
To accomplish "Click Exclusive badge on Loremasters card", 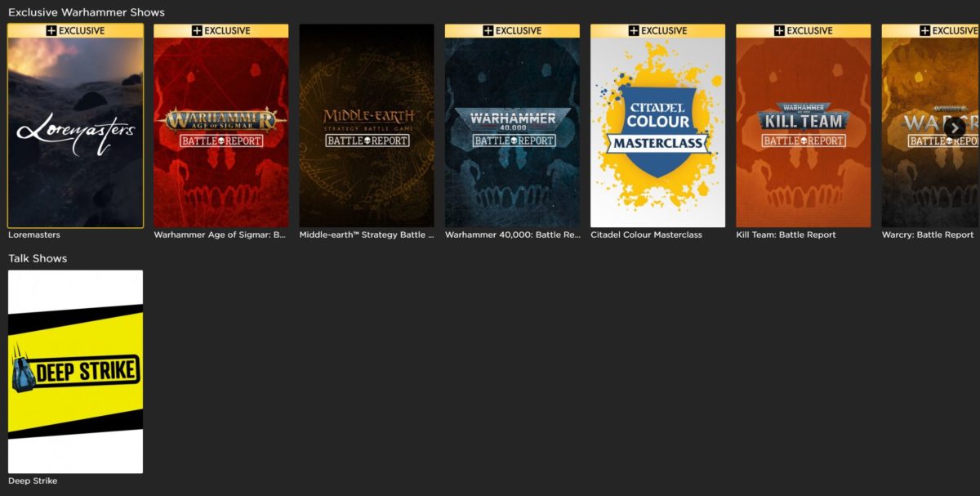I will click(75, 30).
